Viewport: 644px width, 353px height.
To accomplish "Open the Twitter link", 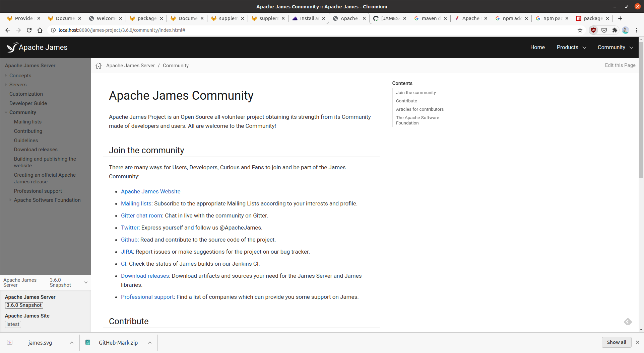I will tap(130, 228).
